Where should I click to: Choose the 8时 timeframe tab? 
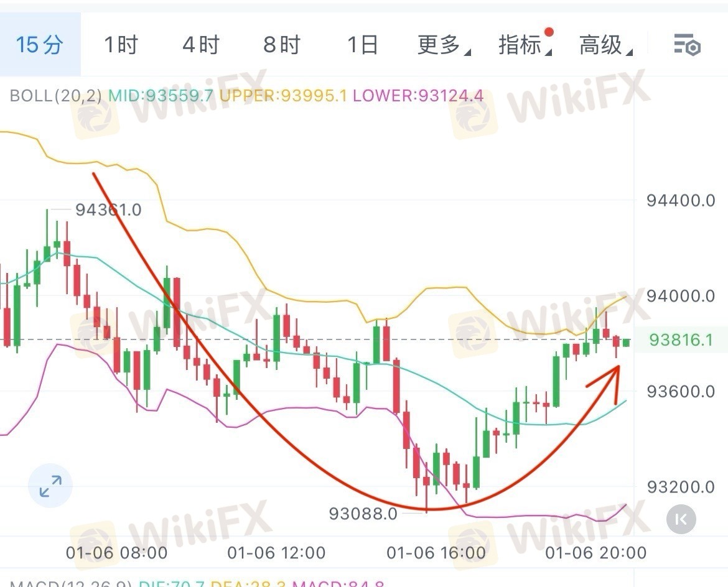click(281, 45)
